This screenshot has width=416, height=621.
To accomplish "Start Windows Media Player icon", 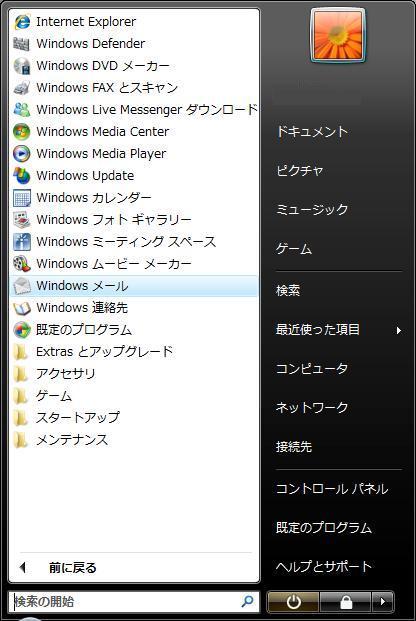I will [x=22, y=154].
